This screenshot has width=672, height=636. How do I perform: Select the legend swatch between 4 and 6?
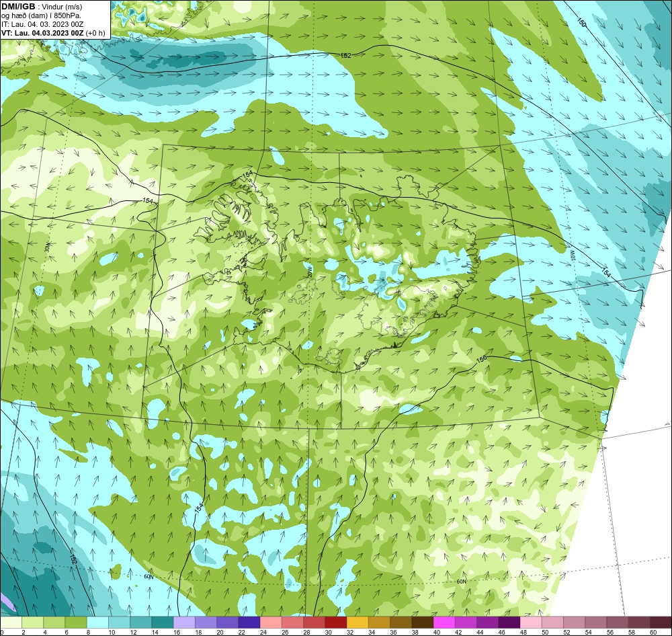point(54,622)
